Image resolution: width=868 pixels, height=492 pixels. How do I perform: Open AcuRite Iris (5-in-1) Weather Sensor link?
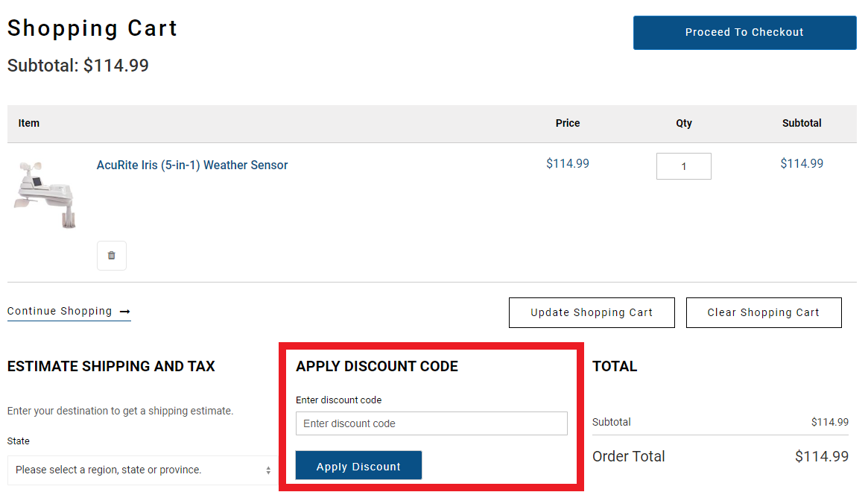pyautogui.click(x=192, y=165)
